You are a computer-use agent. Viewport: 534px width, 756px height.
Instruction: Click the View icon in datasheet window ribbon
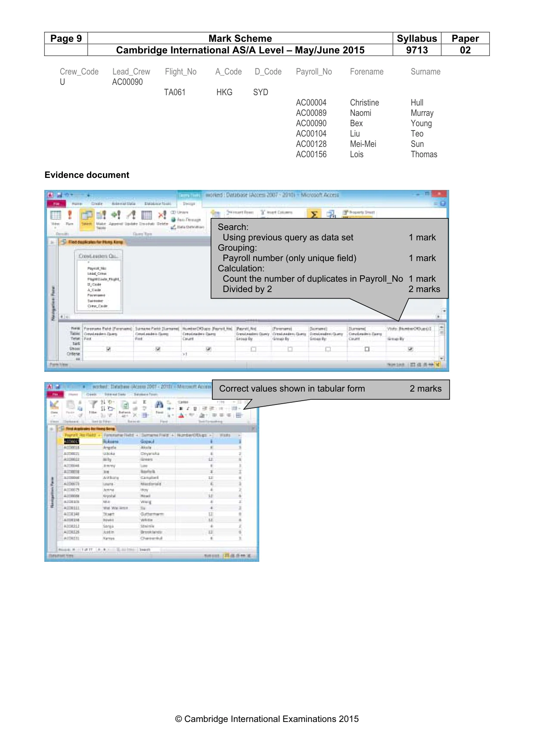click(54, 404)
